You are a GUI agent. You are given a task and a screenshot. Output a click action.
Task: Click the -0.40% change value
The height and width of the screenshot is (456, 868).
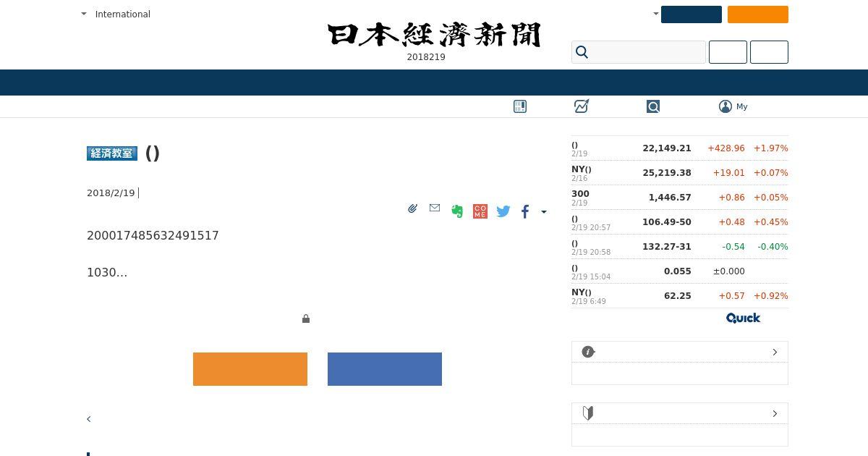click(773, 247)
